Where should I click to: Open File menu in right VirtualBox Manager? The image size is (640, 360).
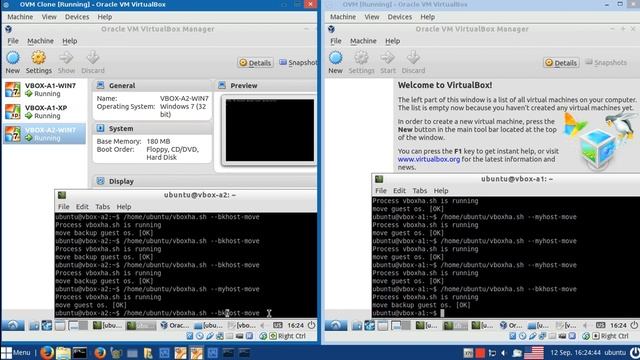pyautogui.click(x=336, y=41)
